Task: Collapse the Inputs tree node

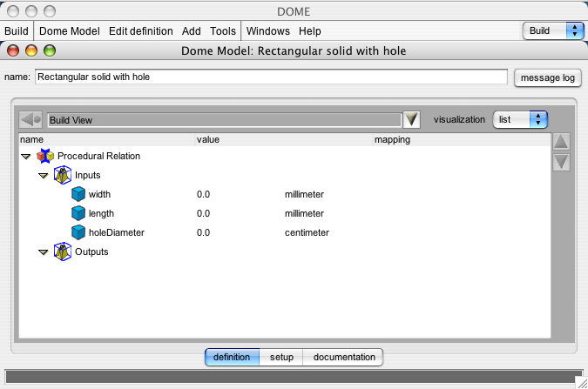Action: pyautogui.click(x=44, y=176)
